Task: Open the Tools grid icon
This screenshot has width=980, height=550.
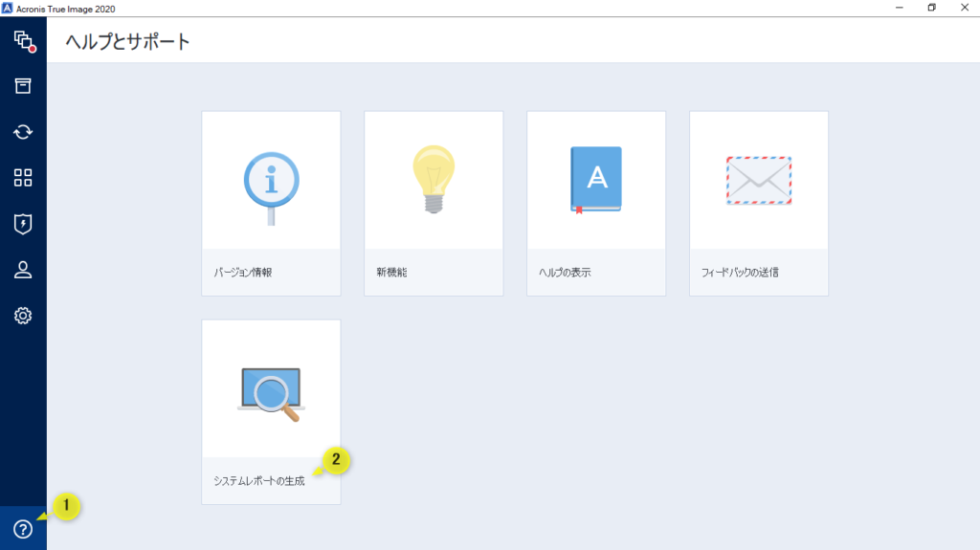Action: click(x=23, y=178)
